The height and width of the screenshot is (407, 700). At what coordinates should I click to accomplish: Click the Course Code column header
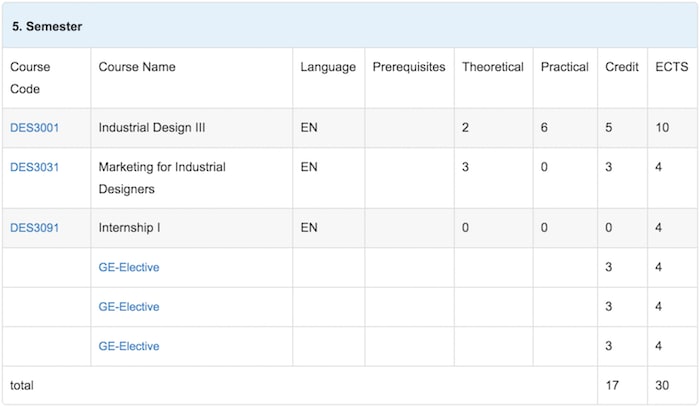point(30,78)
